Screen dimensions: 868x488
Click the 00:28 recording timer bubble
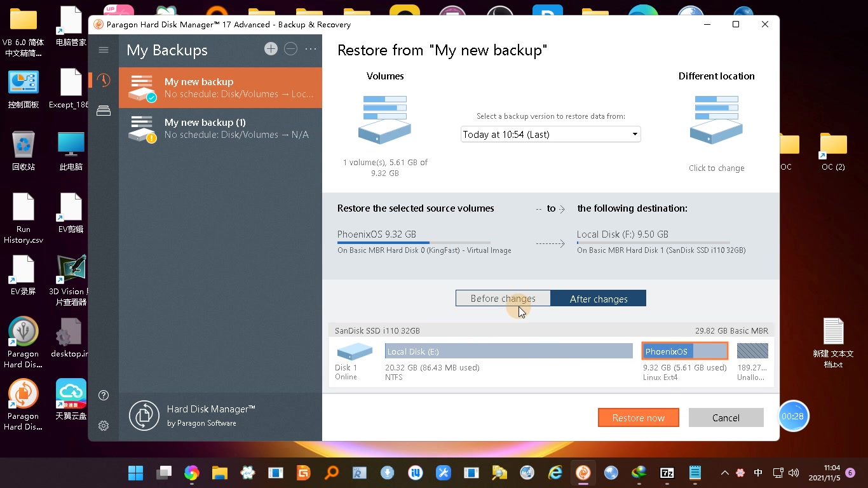pyautogui.click(x=793, y=416)
